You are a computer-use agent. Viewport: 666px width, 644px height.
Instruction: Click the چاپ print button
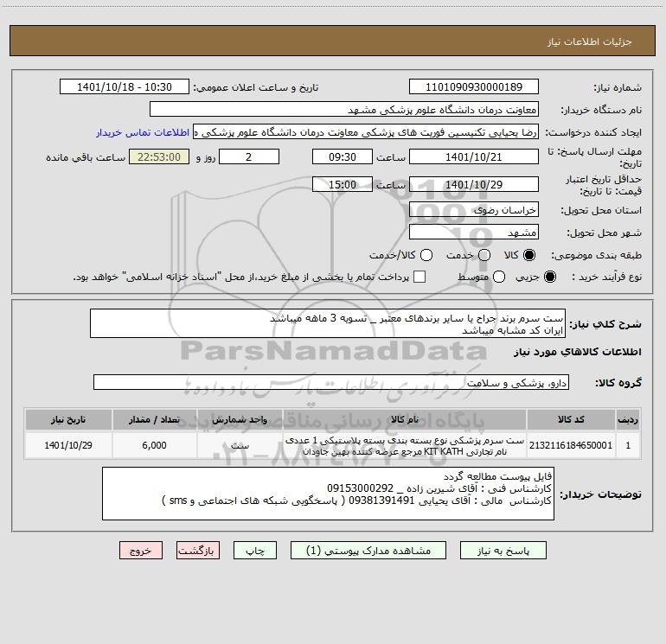pos(255,551)
